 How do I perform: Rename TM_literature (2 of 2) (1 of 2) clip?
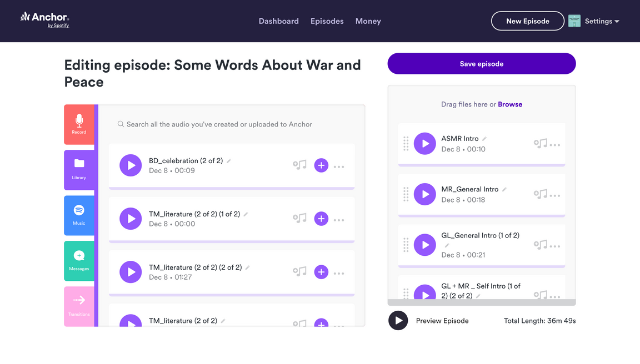point(246,214)
